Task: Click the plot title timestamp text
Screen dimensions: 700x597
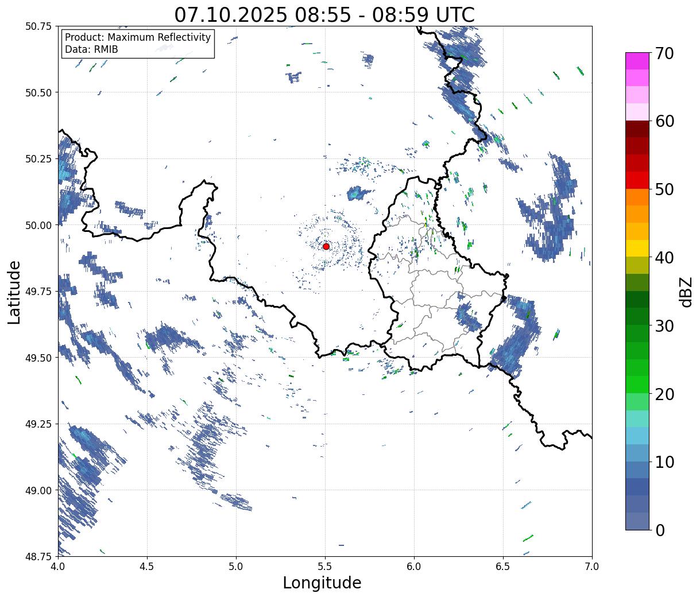Action: click(324, 15)
